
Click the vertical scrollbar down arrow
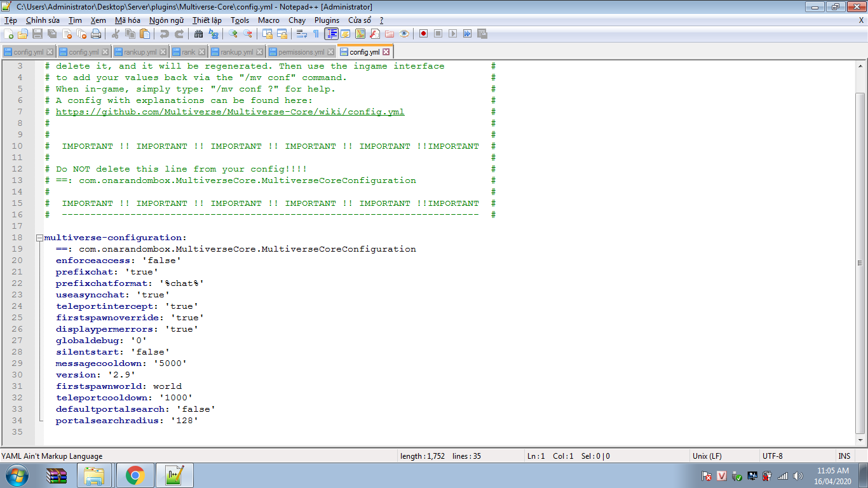point(860,440)
